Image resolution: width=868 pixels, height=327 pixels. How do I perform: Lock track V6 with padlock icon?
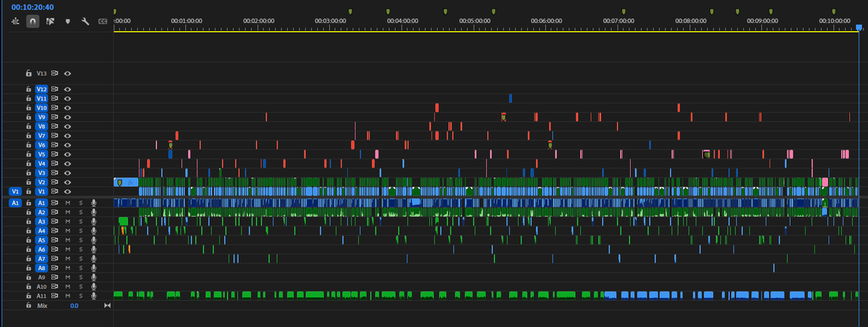(x=28, y=145)
